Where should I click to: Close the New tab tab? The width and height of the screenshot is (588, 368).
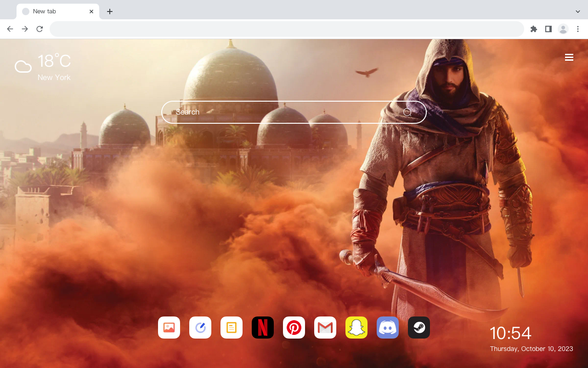pos(91,11)
